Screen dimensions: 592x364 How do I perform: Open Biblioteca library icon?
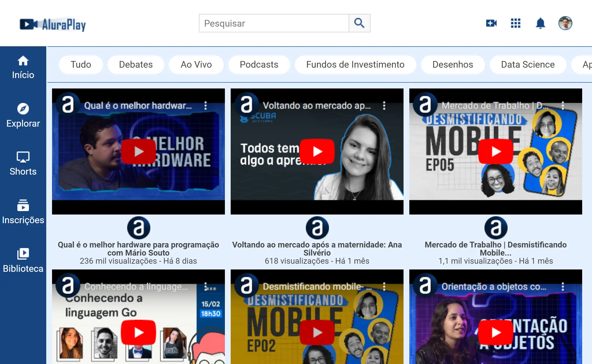pyautogui.click(x=23, y=254)
